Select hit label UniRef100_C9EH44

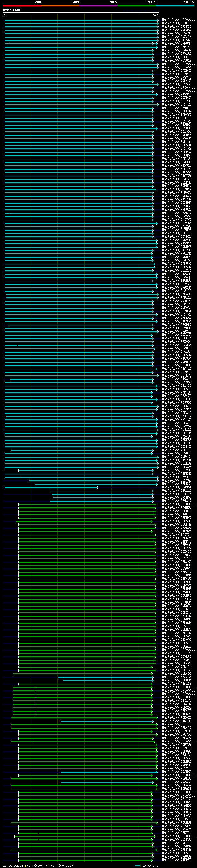coord(177,135)
